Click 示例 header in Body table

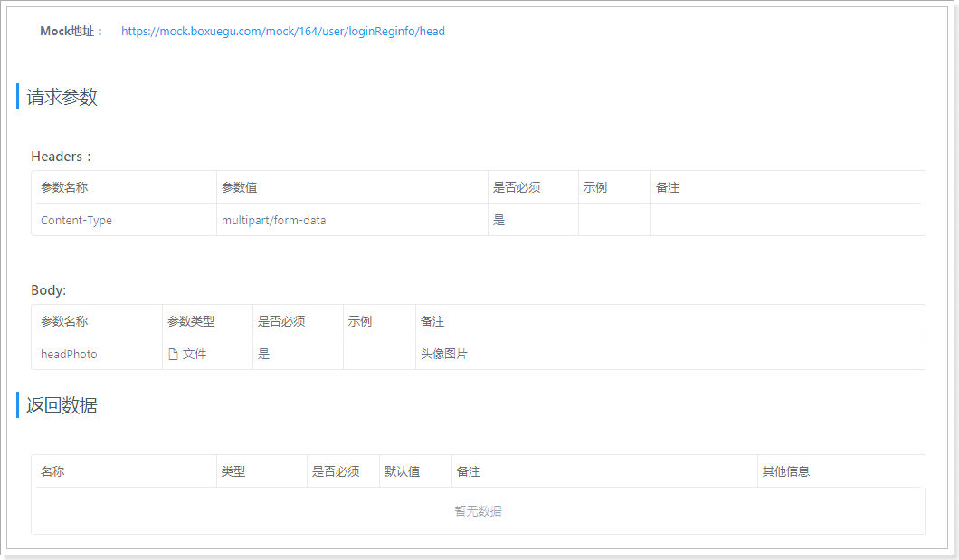click(360, 321)
